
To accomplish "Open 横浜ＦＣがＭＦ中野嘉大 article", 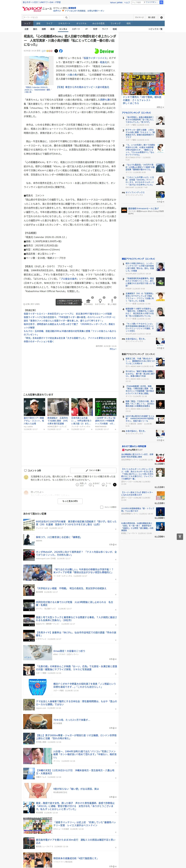I will click(84, 685).
